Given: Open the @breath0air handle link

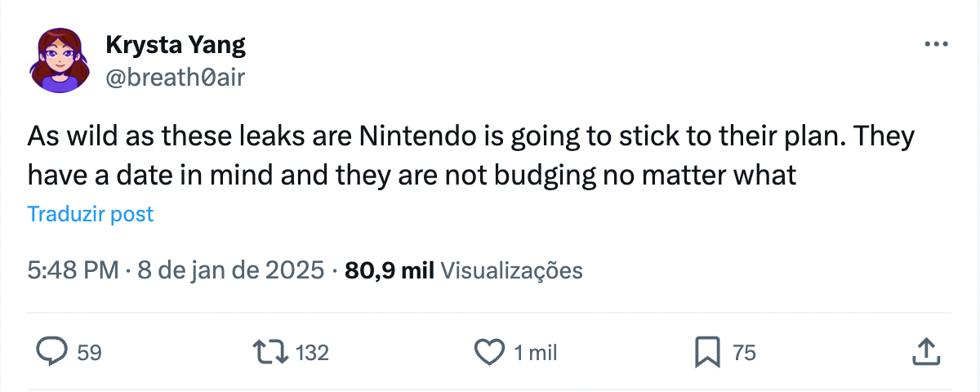Looking at the screenshot, I should point(176,78).
